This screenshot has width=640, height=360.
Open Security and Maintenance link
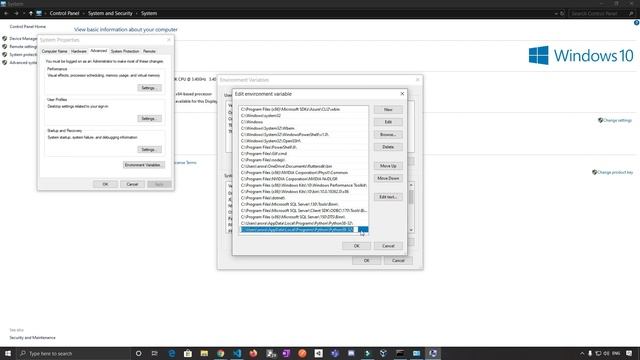pos(32,338)
